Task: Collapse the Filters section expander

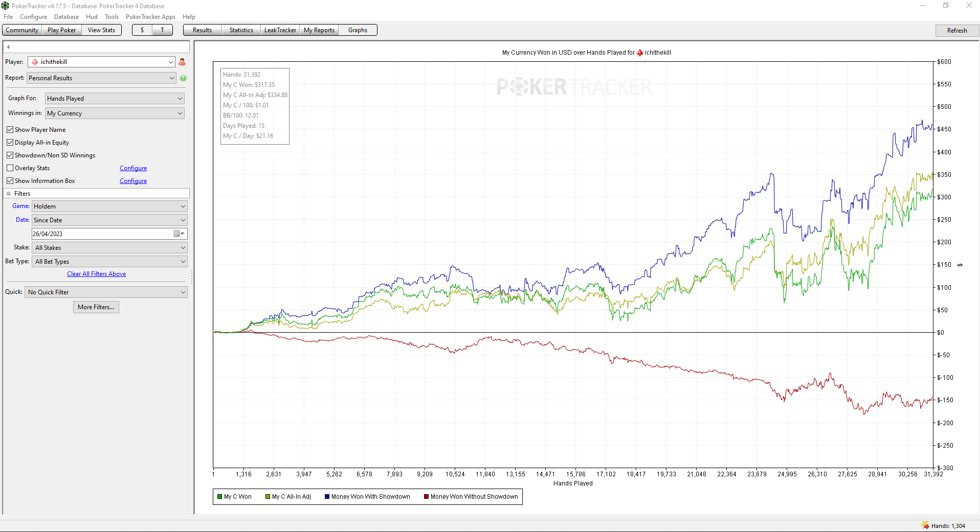Action: 9,194
